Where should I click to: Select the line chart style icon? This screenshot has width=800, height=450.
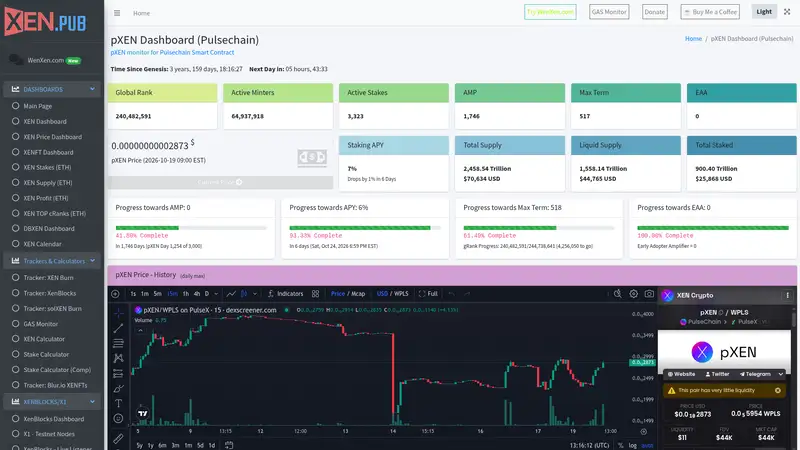click(x=231, y=294)
